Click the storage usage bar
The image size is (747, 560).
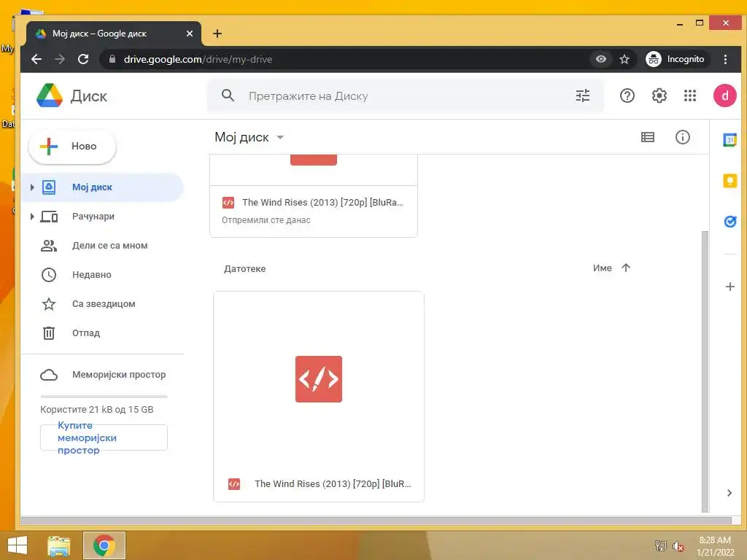pos(104,396)
